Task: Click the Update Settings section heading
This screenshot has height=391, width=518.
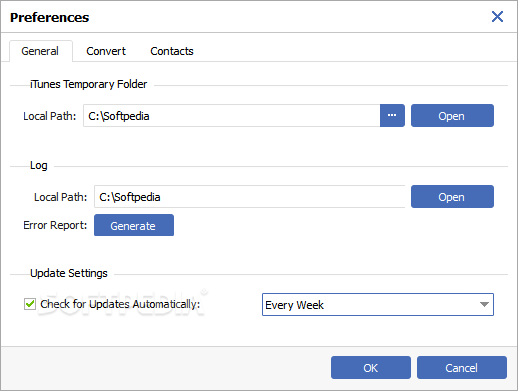Action: (69, 273)
